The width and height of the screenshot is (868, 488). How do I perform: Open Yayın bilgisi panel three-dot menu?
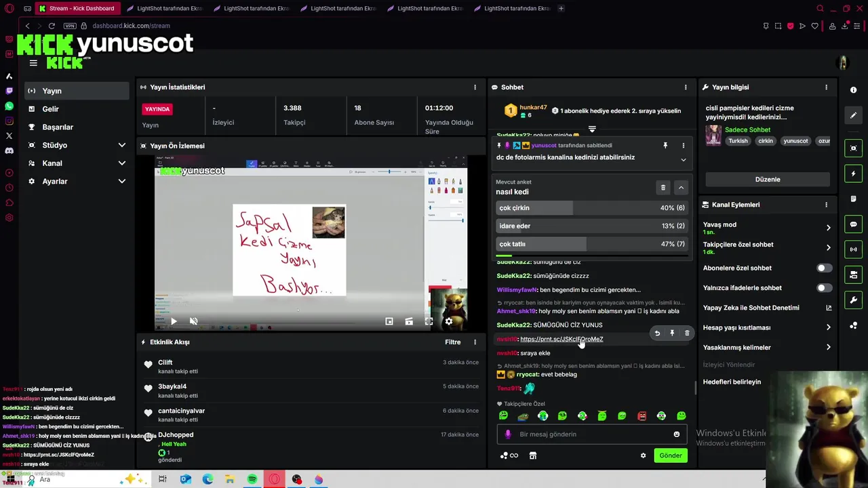(826, 87)
